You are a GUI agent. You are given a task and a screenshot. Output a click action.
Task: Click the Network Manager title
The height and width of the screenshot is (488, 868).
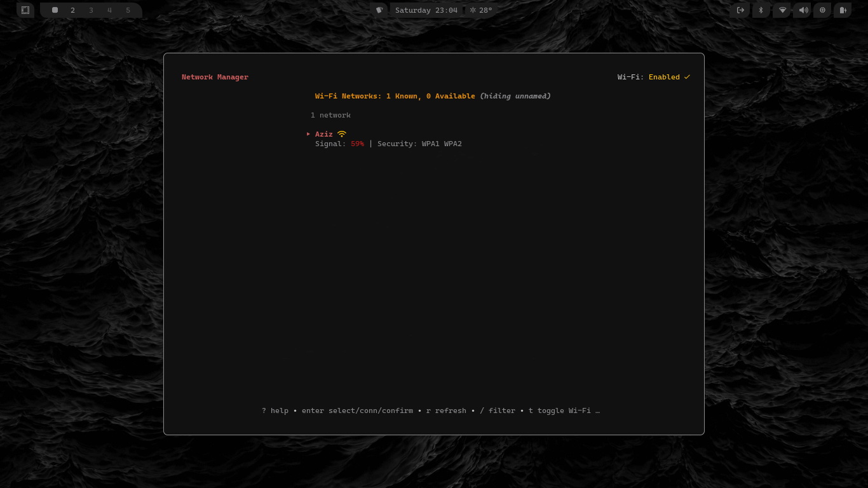coord(215,78)
